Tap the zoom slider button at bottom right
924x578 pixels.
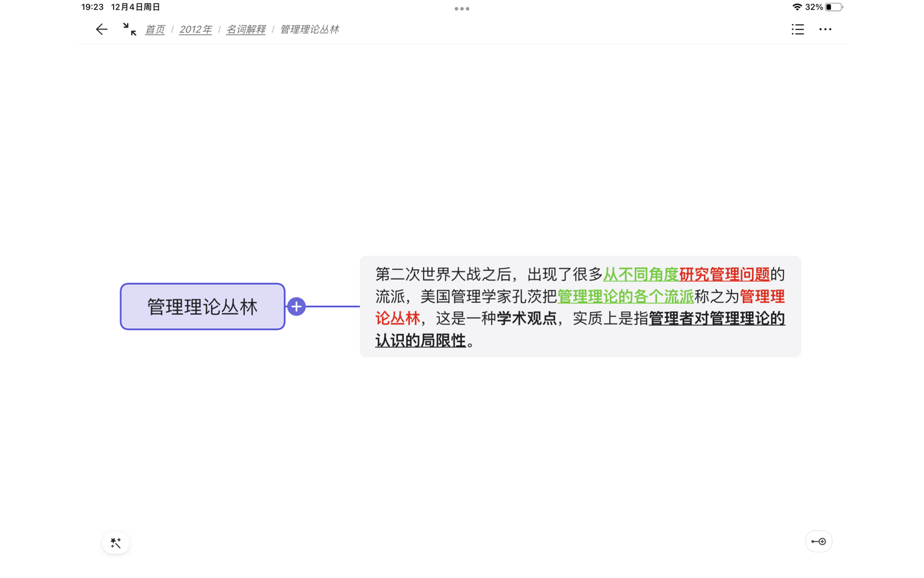coord(819,541)
